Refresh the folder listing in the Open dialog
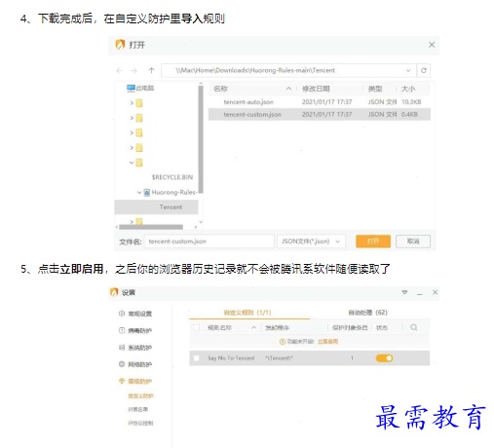494x448 pixels. pyautogui.click(x=424, y=70)
